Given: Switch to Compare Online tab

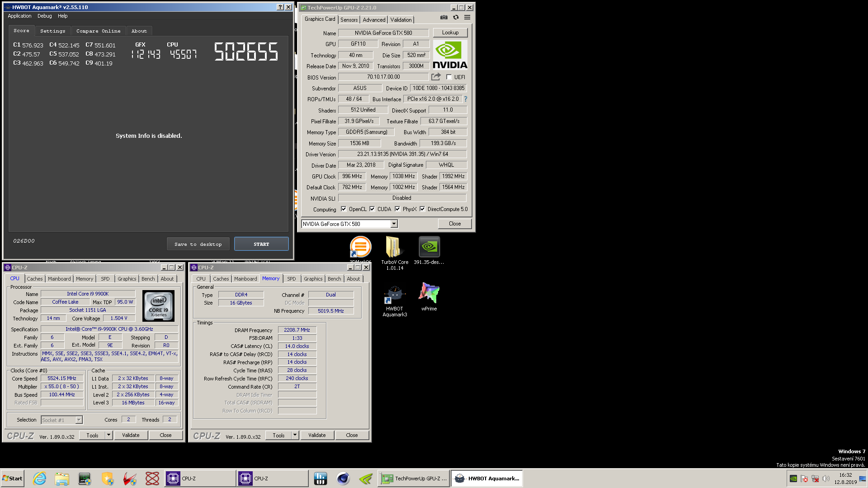Looking at the screenshot, I should point(98,31).
